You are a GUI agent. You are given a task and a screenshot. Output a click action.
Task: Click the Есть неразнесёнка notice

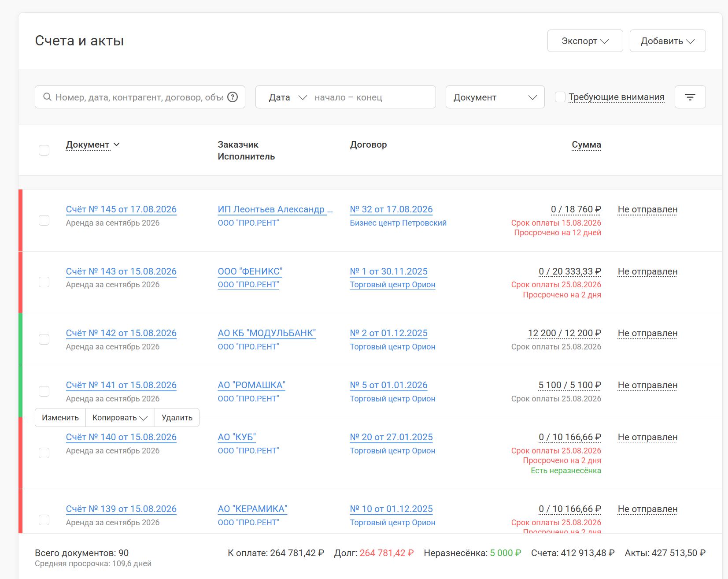coord(566,471)
